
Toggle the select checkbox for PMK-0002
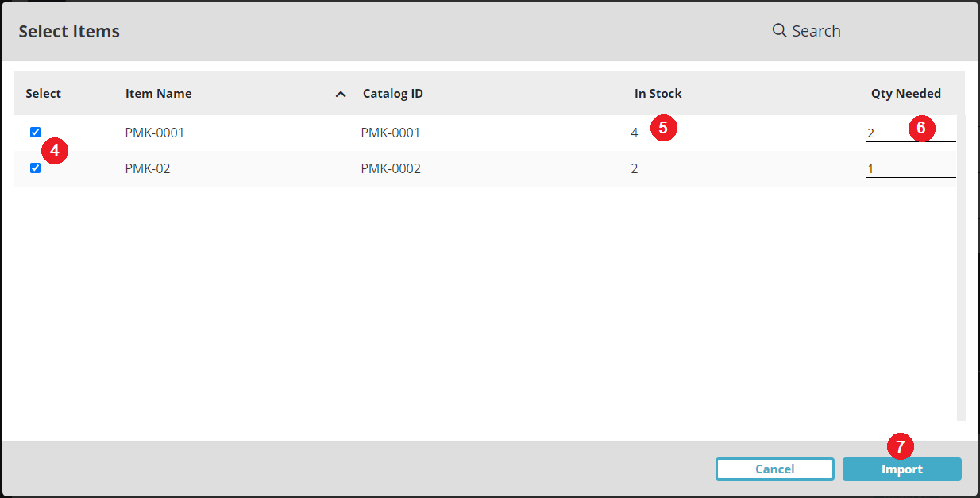tap(35, 168)
